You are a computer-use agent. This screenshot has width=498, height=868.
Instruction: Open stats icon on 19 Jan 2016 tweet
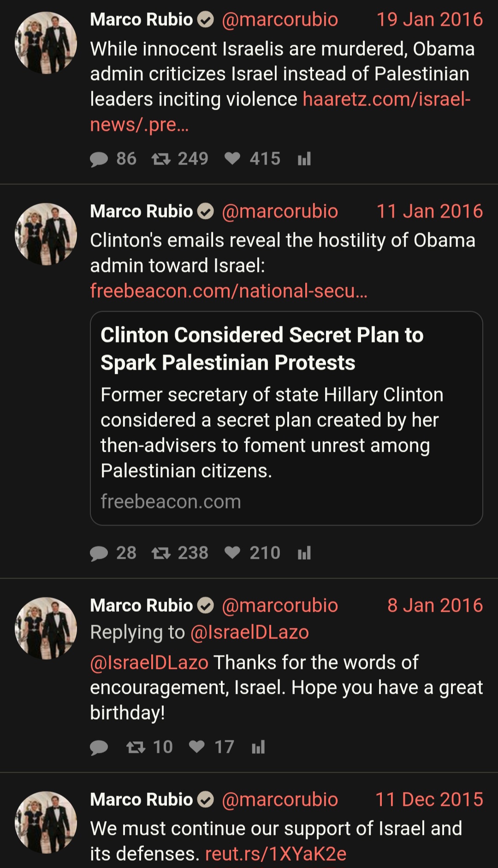pos(304,159)
